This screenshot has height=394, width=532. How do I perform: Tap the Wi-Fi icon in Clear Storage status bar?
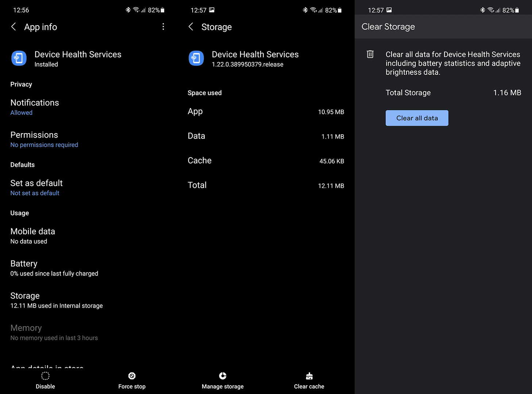pos(491,10)
